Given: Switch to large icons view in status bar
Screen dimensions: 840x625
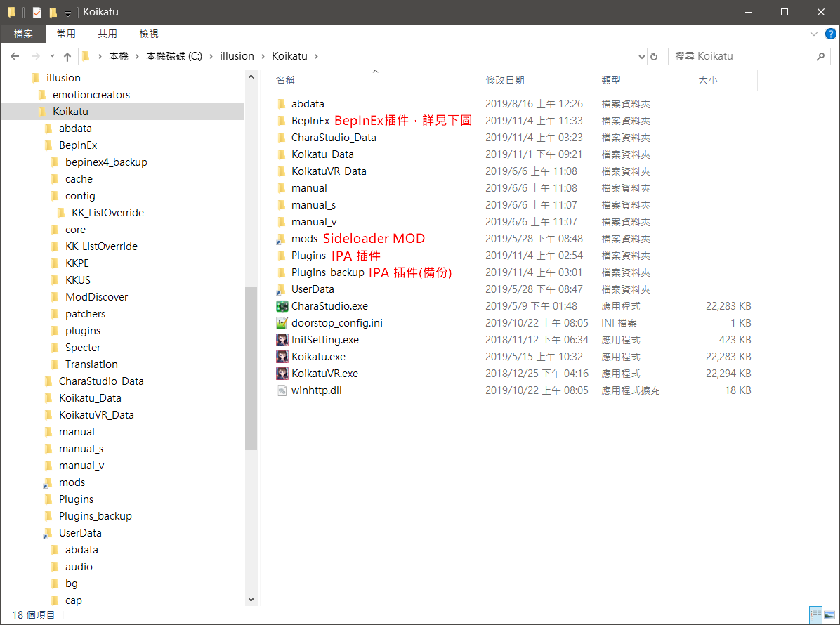Looking at the screenshot, I should coord(829,615).
